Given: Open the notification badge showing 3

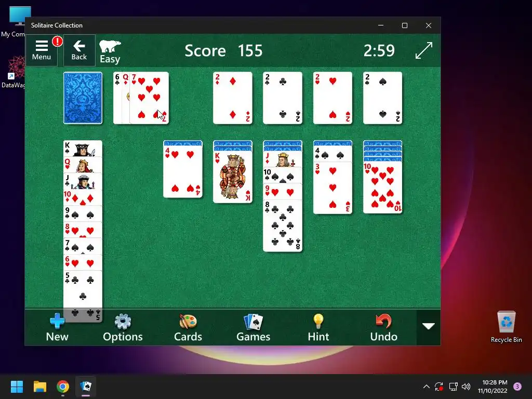Looking at the screenshot, I should 517,387.
